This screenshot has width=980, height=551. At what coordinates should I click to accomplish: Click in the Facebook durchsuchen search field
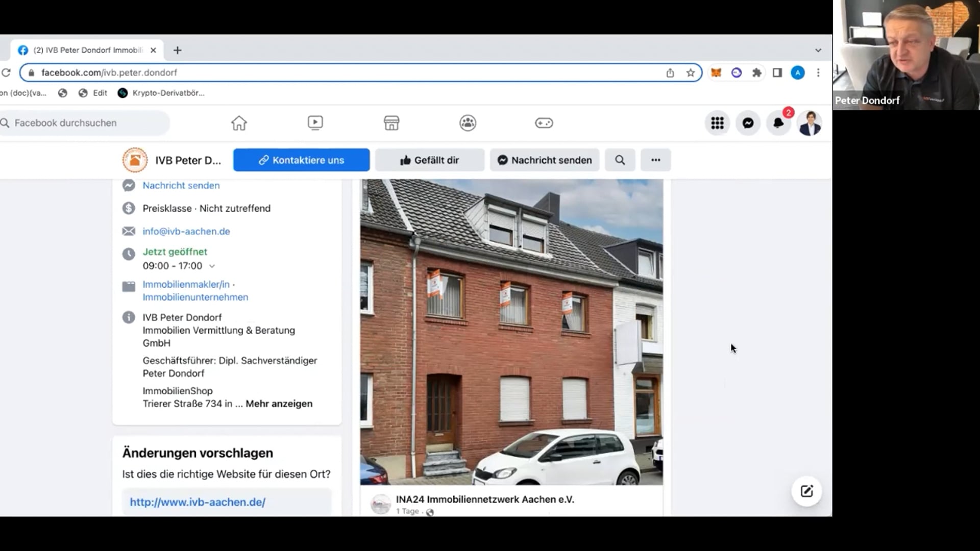84,123
